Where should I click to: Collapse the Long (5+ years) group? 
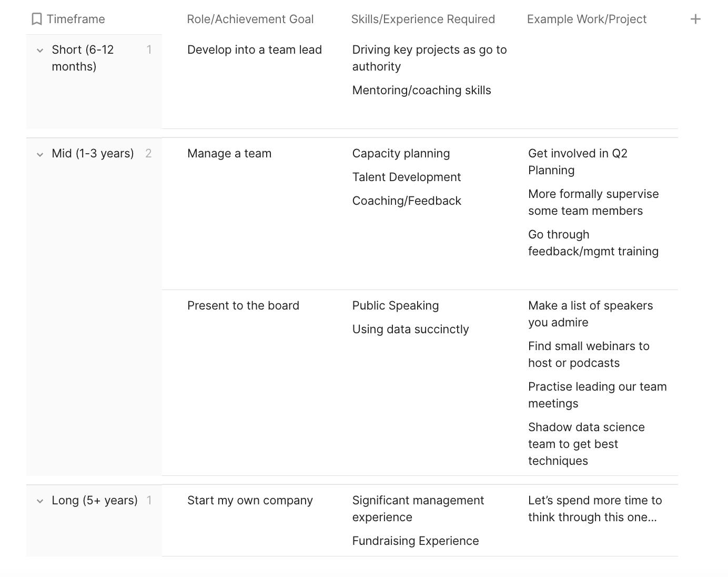40,501
